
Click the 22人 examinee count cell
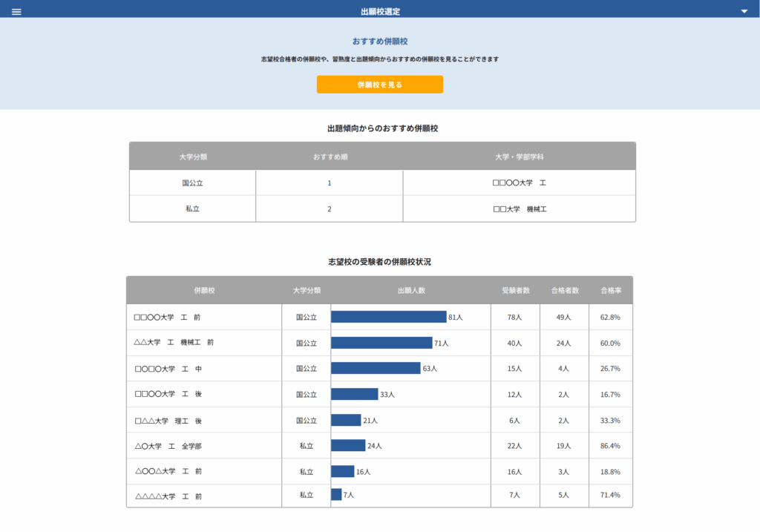pyautogui.click(x=515, y=446)
